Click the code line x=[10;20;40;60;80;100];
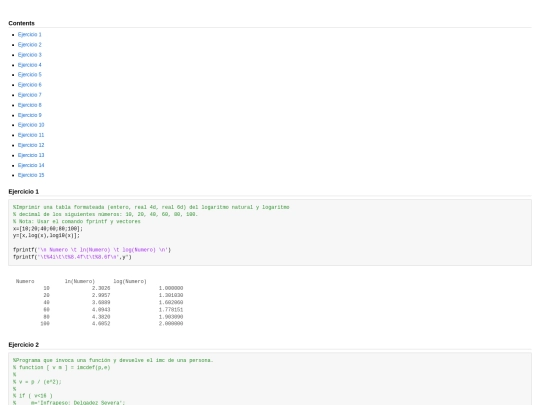The image size is (540, 405). [x=48, y=229]
